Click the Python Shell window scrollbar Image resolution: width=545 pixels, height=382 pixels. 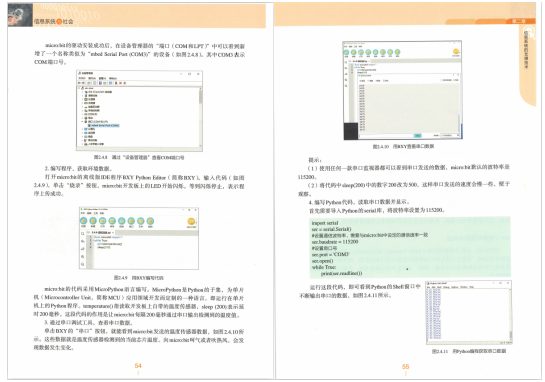(510, 314)
